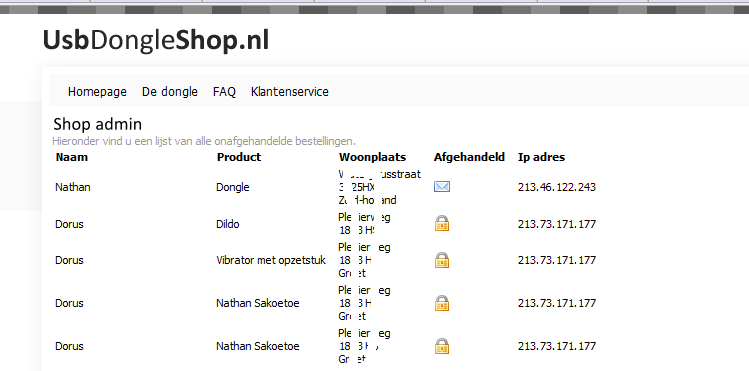The width and height of the screenshot is (749, 371).
Task: Click the UsbDongleShop.nl site logo
Action: click(156, 40)
